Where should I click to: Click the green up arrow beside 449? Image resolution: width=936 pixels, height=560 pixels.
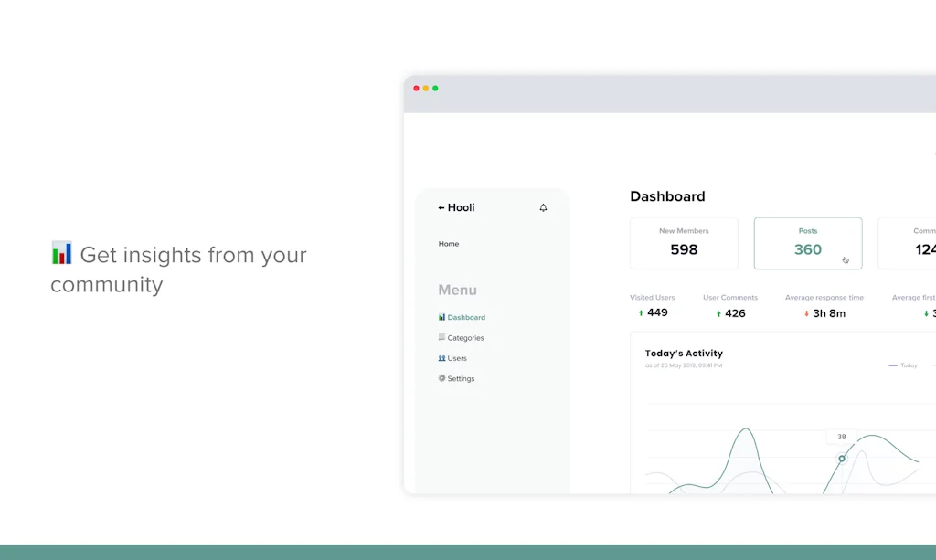pyautogui.click(x=640, y=313)
